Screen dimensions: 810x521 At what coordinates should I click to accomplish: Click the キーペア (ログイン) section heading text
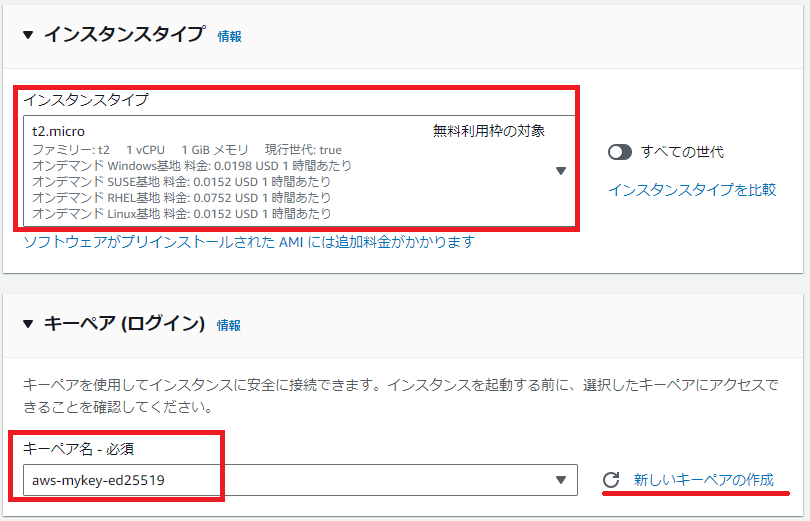click(x=124, y=324)
